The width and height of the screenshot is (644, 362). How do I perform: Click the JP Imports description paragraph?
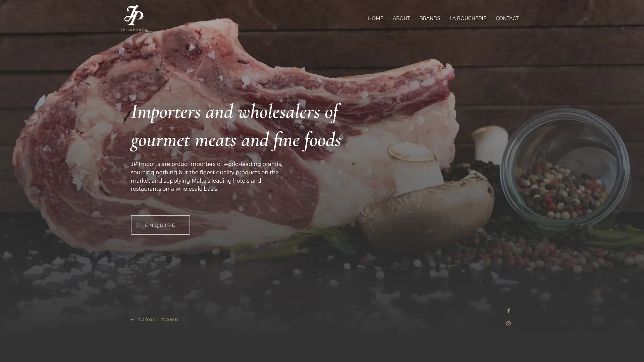206,176
